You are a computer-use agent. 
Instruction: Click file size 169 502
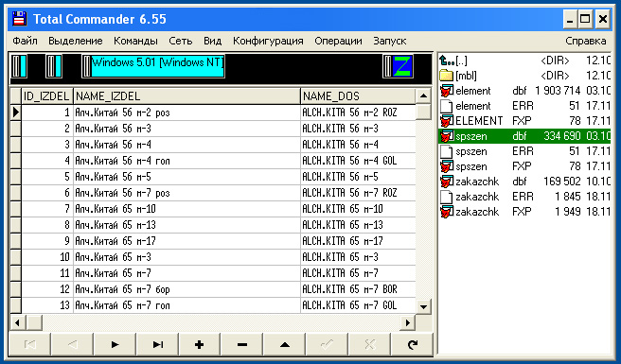562,182
